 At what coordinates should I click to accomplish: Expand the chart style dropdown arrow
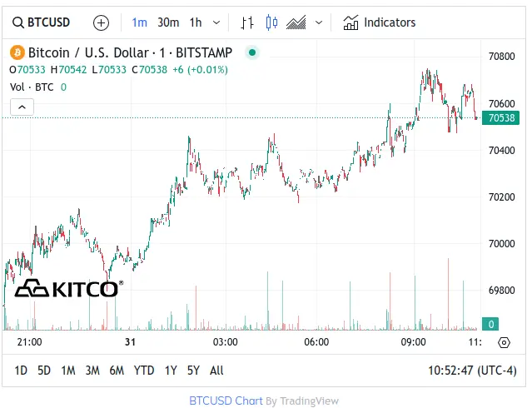pos(319,22)
